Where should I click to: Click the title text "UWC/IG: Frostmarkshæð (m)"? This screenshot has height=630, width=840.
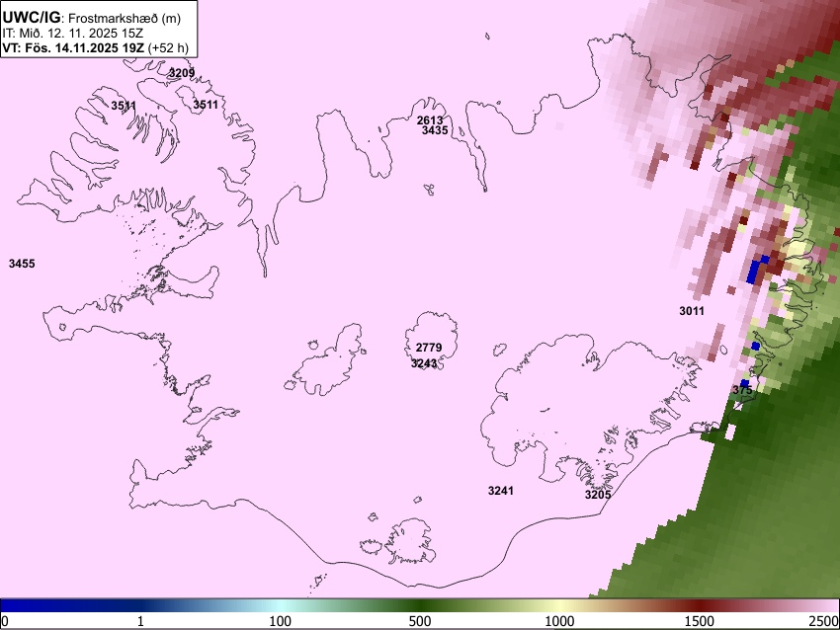[92, 18]
